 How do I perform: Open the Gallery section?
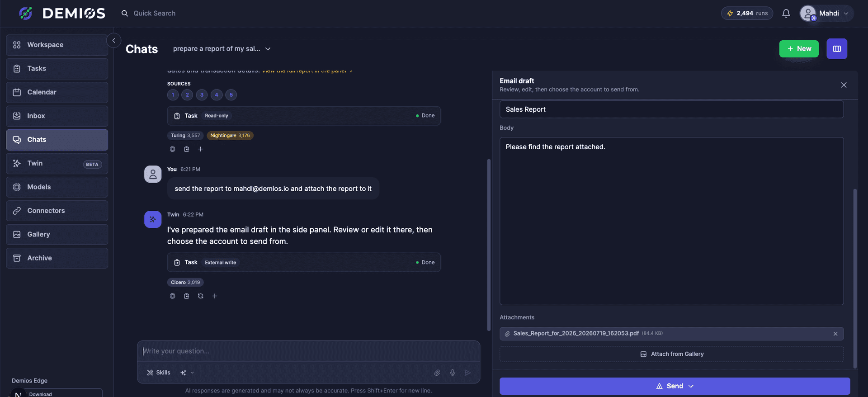pyautogui.click(x=57, y=234)
